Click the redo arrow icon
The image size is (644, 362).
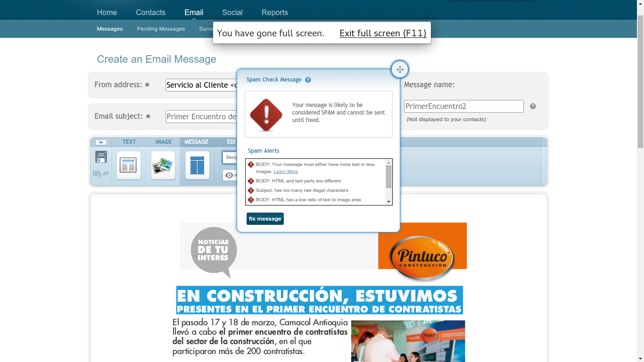106,174
